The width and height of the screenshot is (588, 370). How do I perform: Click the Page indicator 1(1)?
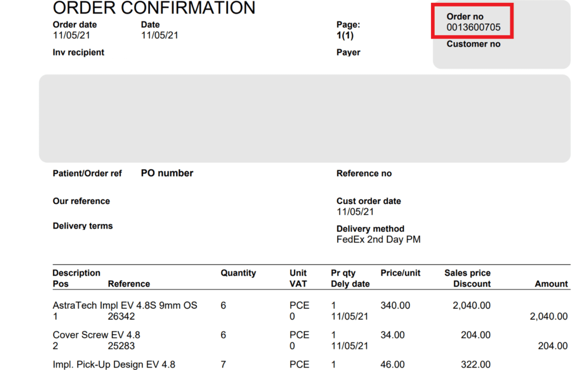tap(345, 34)
